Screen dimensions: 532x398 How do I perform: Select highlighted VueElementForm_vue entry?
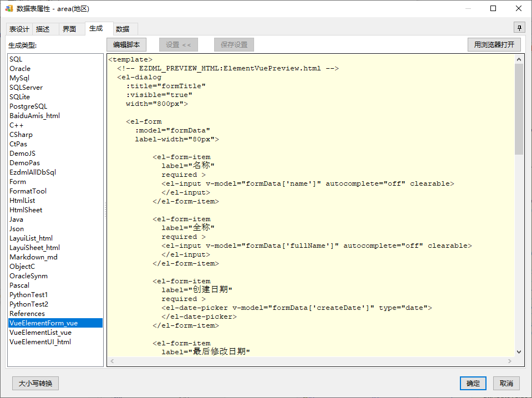point(55,323)
